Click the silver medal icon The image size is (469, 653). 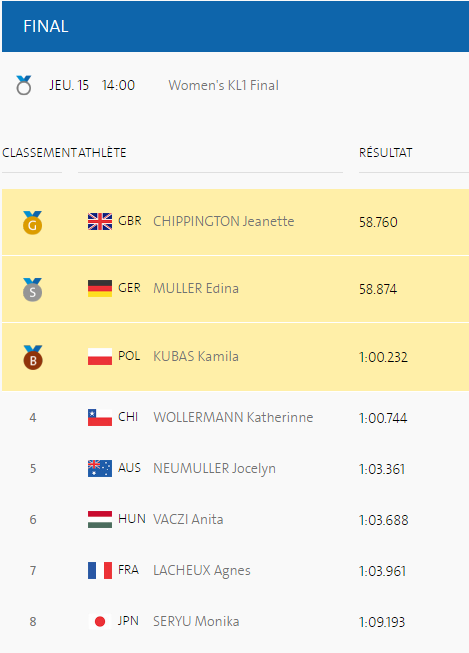point(32,290)
